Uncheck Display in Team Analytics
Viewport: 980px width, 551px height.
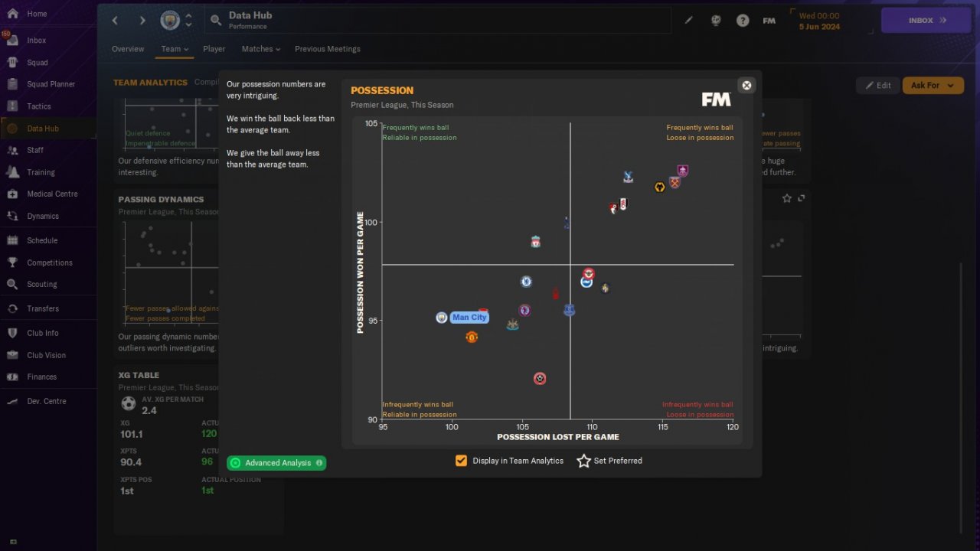[461, 461]
